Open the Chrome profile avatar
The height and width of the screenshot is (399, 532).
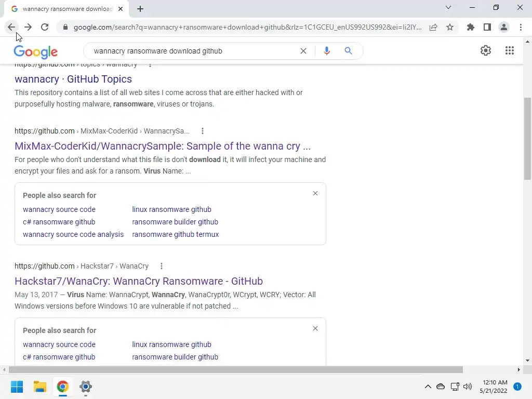504,27
